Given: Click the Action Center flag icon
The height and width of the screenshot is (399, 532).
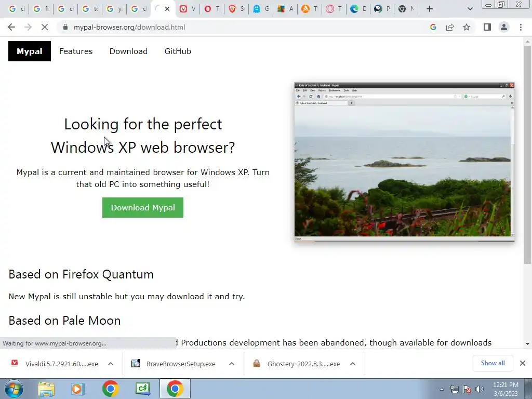Looking at the screenshot, I should 467,389.
